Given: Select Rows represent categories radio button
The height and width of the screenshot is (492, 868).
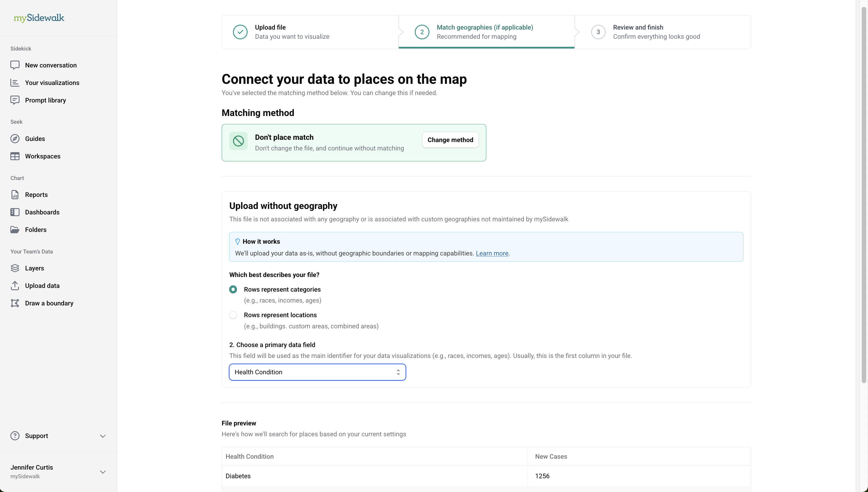Looking at the screenshot, I should coord(233,289).
